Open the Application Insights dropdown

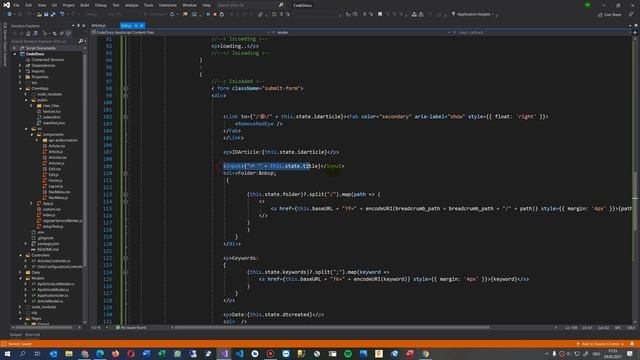(473, 14)
